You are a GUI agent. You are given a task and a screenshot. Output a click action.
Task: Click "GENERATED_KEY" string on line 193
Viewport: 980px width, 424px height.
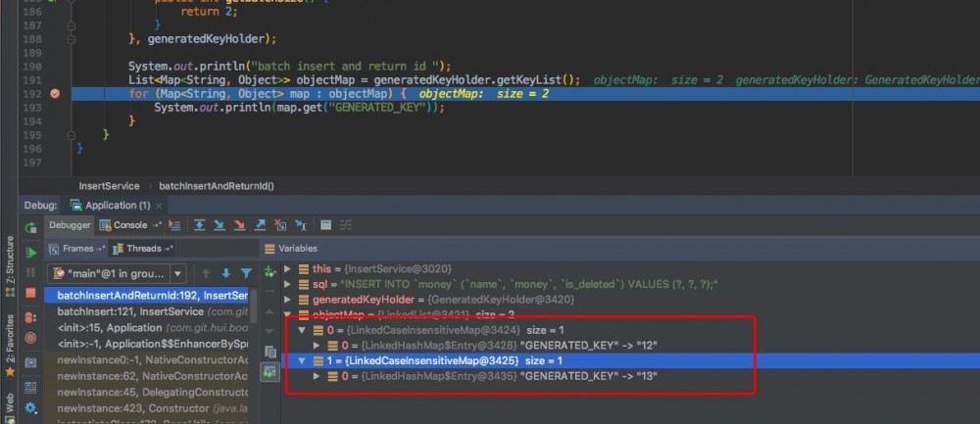point(375,108)
